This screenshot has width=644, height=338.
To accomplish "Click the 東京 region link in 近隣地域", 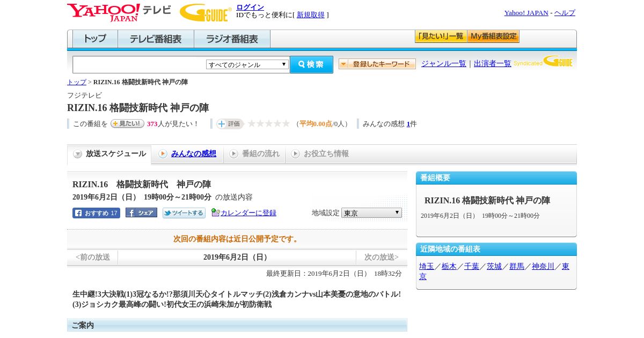I will tap(566, 266).
